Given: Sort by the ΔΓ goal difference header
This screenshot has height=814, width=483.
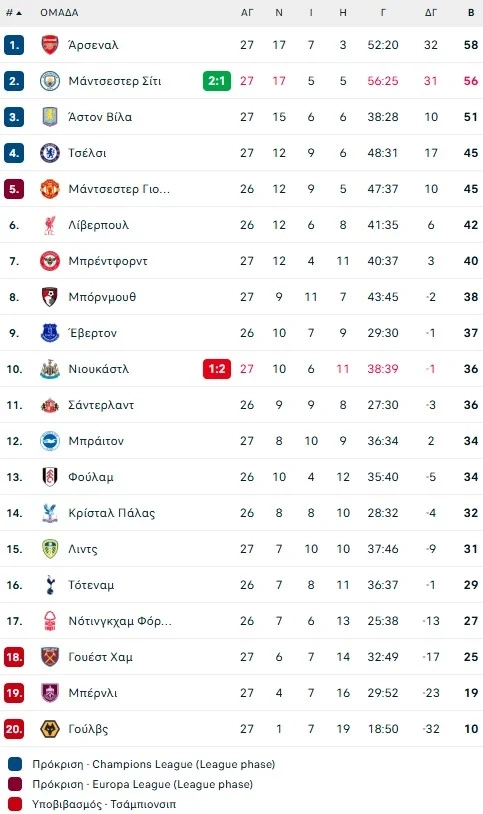Looking at the screenshot, I should (431, 12).
